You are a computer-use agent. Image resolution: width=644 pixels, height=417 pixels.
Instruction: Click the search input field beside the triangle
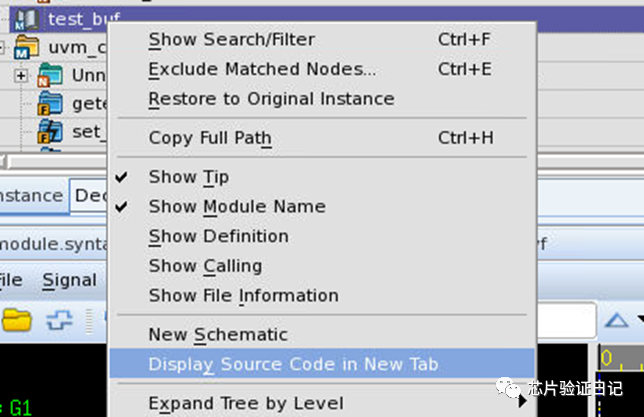coord(567,321)
